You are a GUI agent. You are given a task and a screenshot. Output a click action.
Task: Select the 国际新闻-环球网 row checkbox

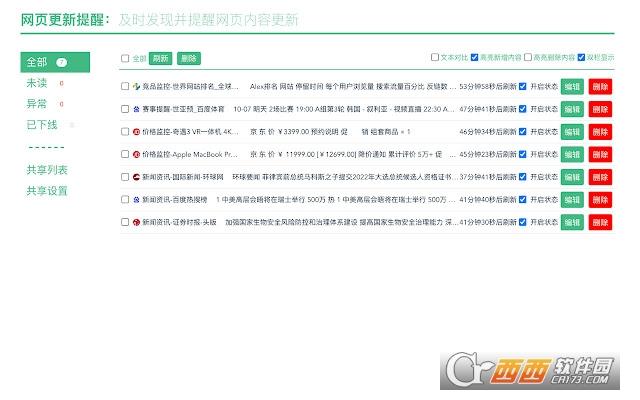(x=125, y=177)
